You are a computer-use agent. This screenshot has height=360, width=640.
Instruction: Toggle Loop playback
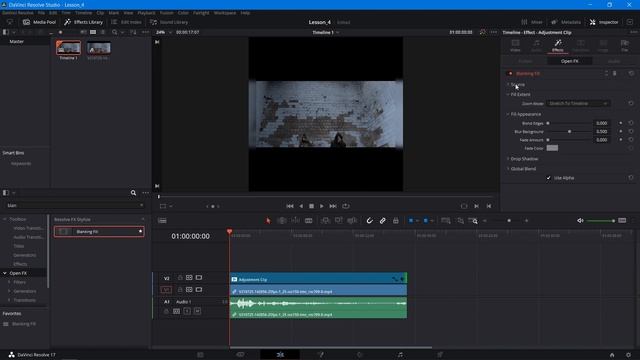[346, 206]
